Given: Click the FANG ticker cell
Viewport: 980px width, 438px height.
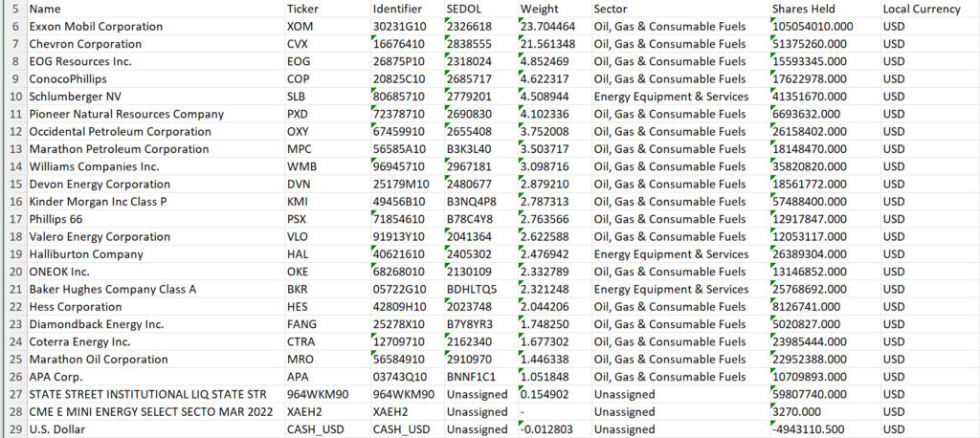Looking at the screenshot, I should tap(327, 324).
